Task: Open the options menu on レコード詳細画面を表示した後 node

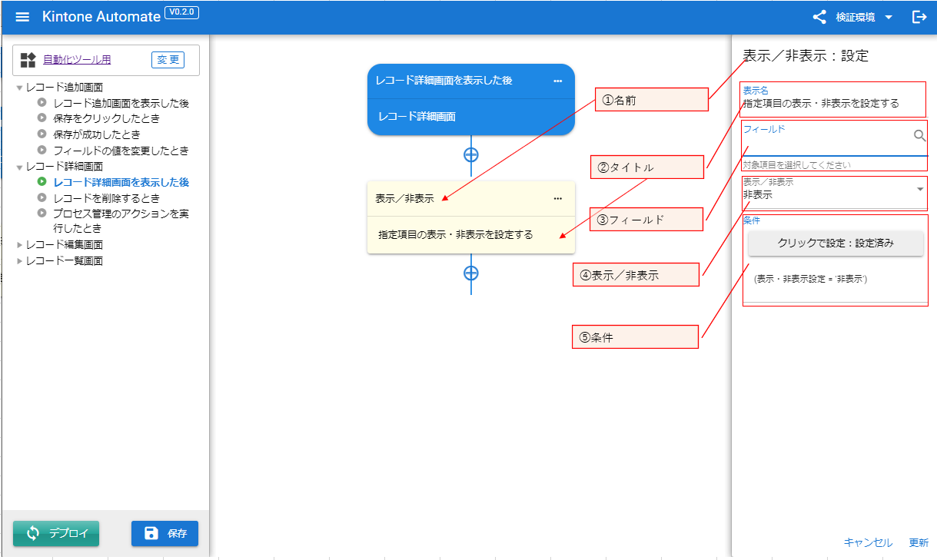Action: click(x=558, y=81)
